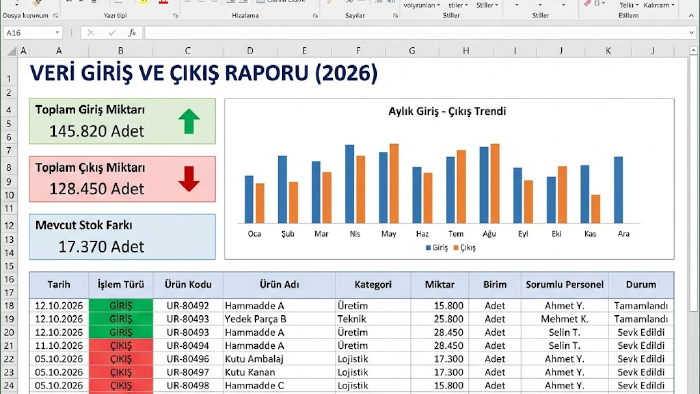This screenshot has width=700, height=394.
Task: Click the red down arrow in Toplam Çıkış card
Action: (189, 179)
